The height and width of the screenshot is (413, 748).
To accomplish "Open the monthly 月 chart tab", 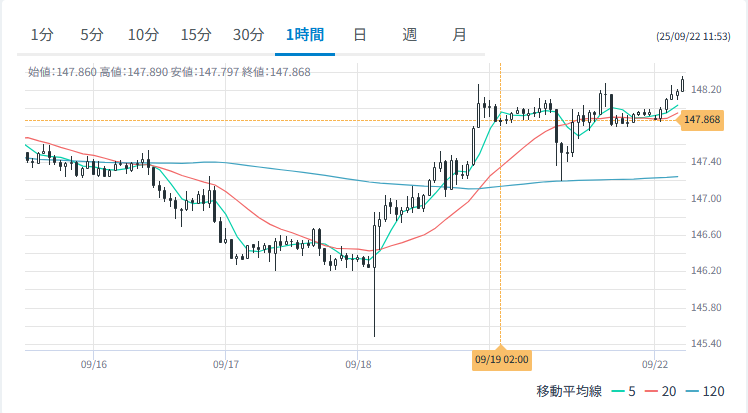I will (x=459, y=35).
